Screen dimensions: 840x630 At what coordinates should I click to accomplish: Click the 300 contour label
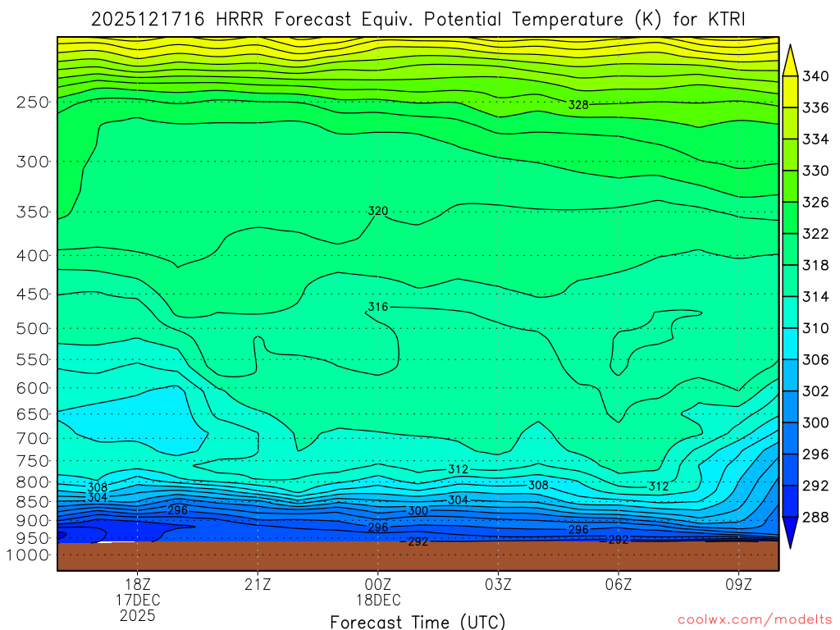(x=418, y=511)
